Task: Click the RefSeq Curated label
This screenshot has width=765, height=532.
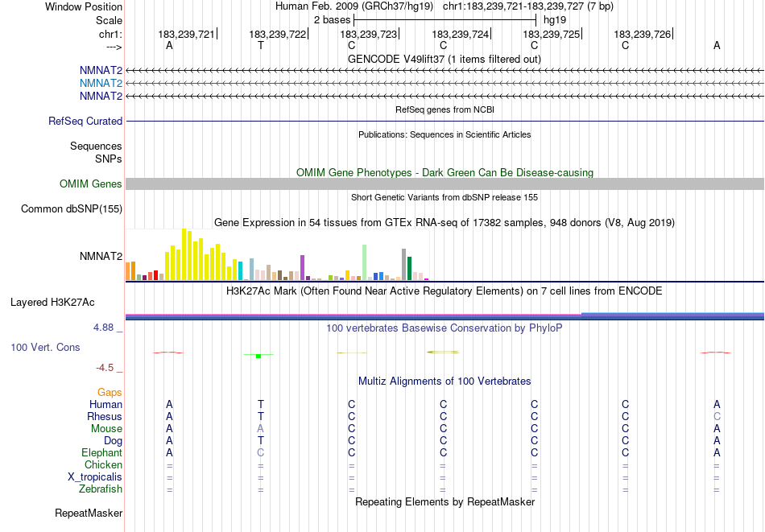Action: pyautogui.click(x=85, y=121)
